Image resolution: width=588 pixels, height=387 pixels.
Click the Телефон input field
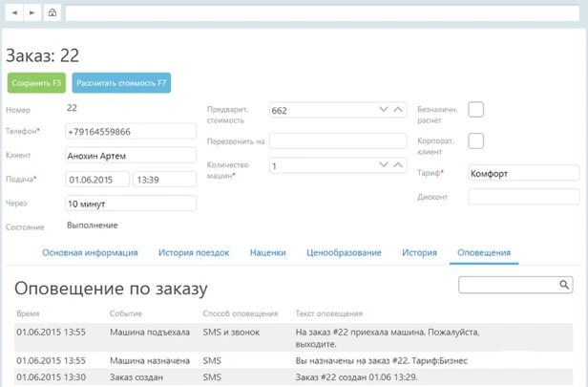tap(131, 132)
